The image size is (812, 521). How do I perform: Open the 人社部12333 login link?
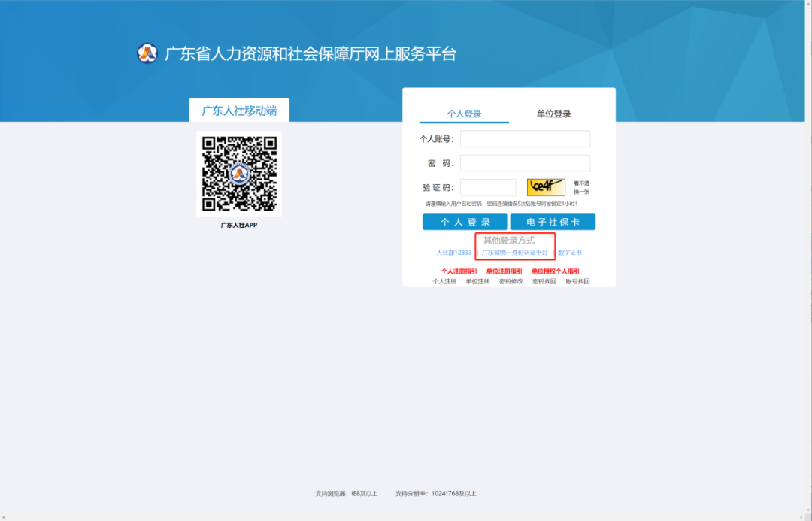pos(454,253)
